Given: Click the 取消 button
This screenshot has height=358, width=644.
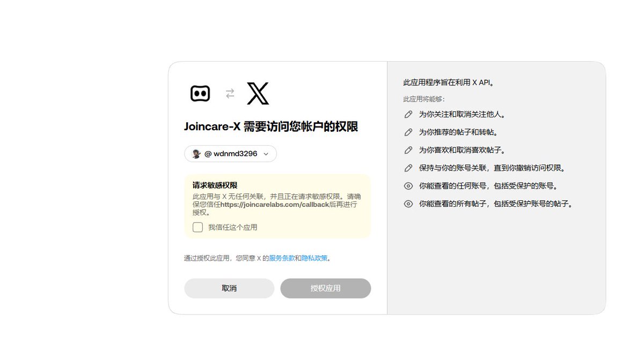Looking at the screenshot, I should click(229, 288).
